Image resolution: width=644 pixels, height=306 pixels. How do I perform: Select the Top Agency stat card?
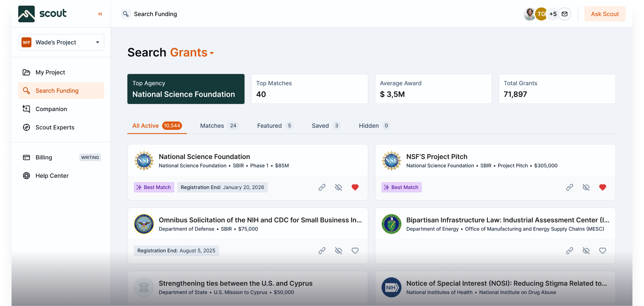(186, 89)
